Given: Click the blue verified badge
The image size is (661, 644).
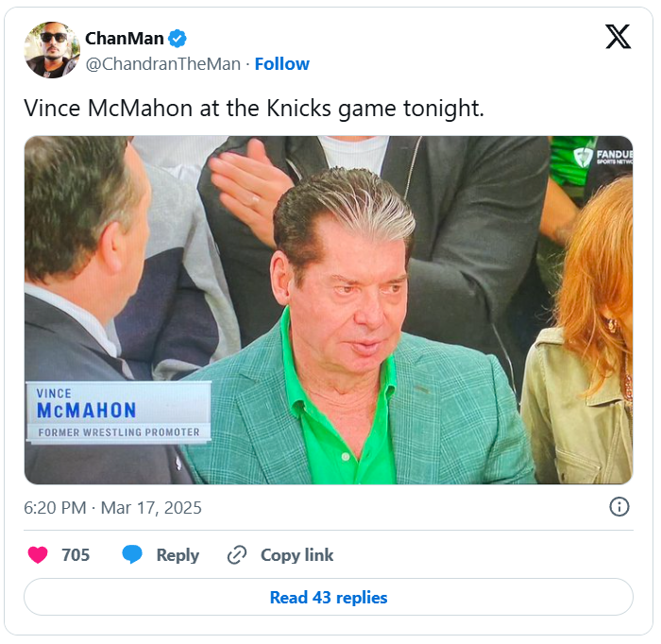Looking at the screenshot, I should pyautogui.click(x=178, y=38).
